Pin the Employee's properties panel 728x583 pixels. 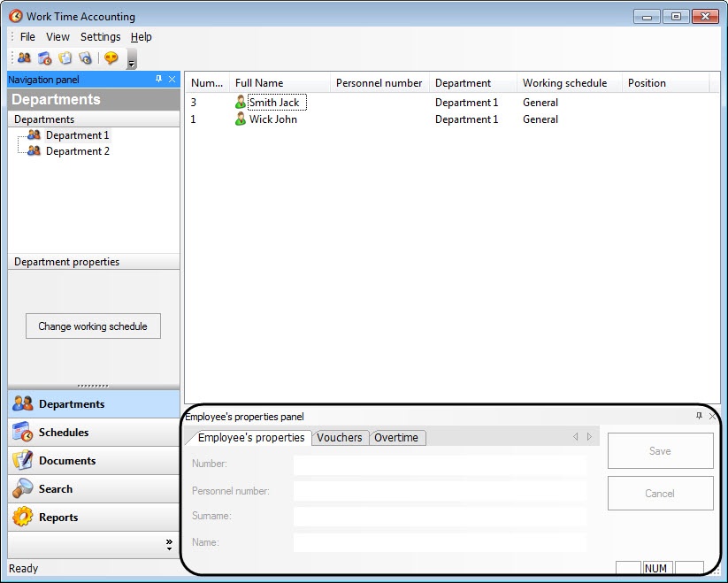click(x=699, y=416)
